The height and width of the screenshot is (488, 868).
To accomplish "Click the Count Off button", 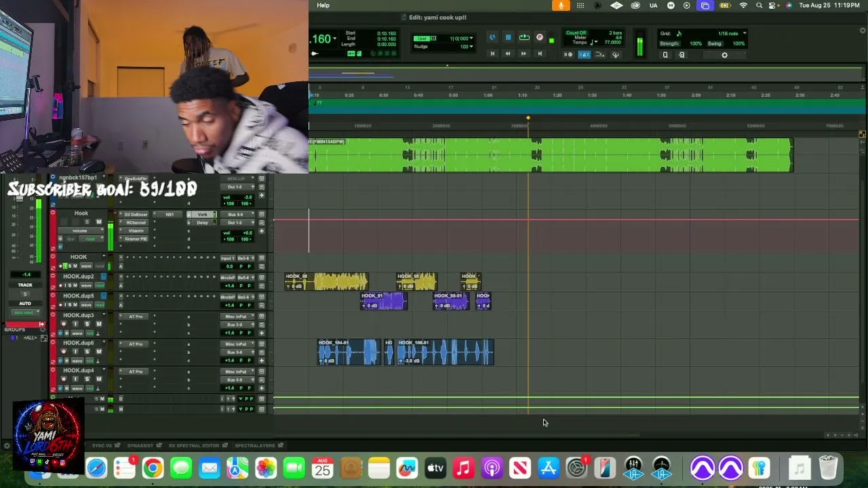I will coord(576,33).
